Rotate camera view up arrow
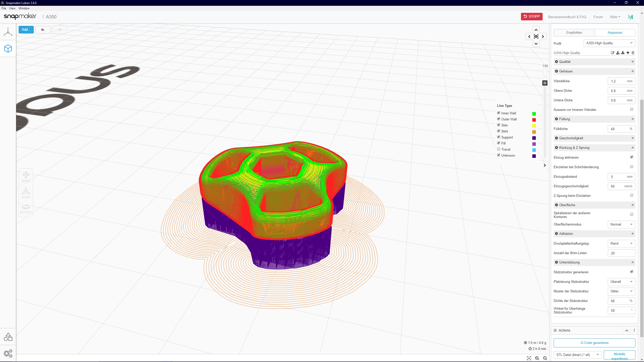Viewport: 644px width, 362px height. 536,30
